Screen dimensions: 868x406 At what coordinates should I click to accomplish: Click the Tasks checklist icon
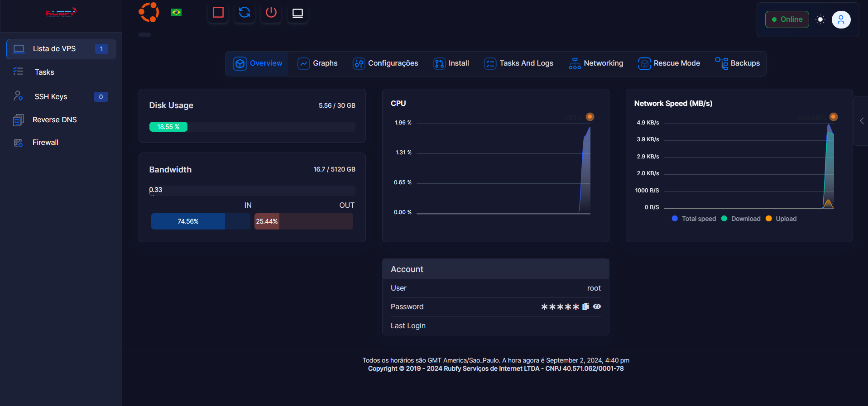pos(18,71)
